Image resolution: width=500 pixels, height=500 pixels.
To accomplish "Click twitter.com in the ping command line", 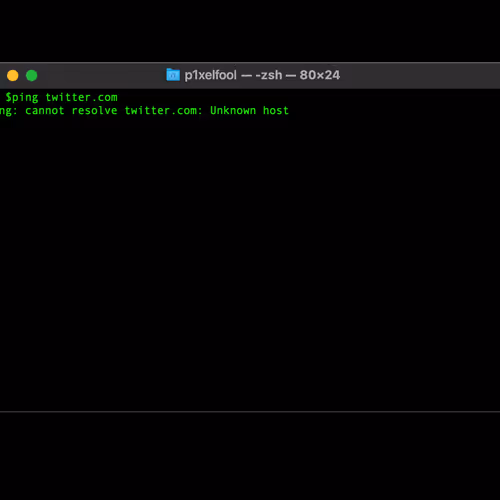I will click(x=81, y=97).
